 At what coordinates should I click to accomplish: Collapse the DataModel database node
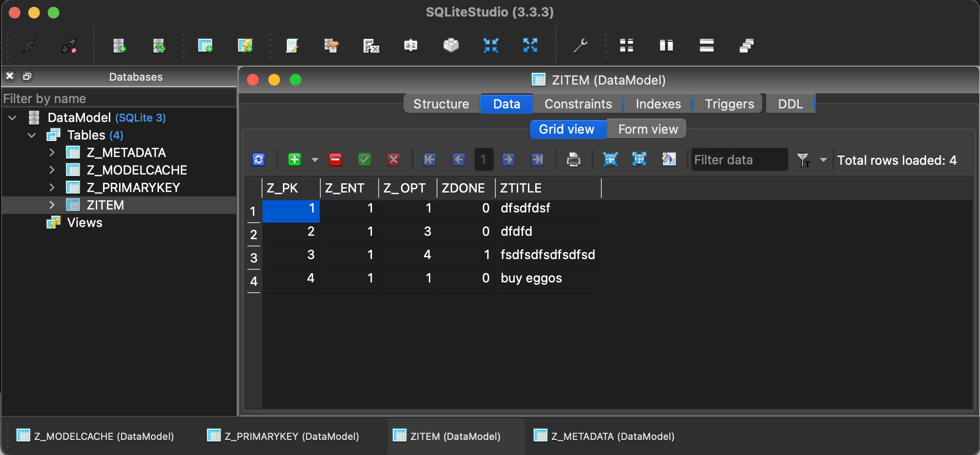13,118
